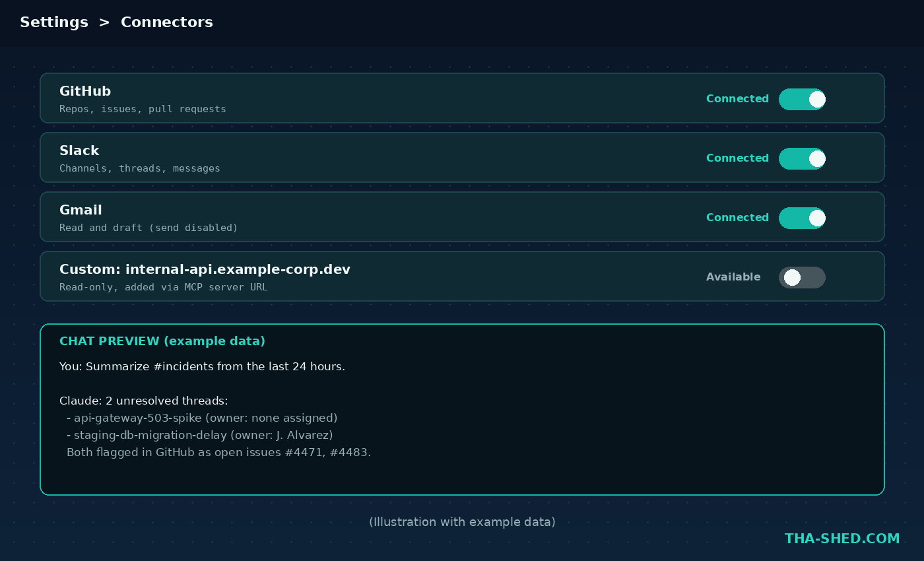Click 'Read-only, added via MCP server URL'
924x561 pixels.
pyautogui.click(x=164, y=287)
